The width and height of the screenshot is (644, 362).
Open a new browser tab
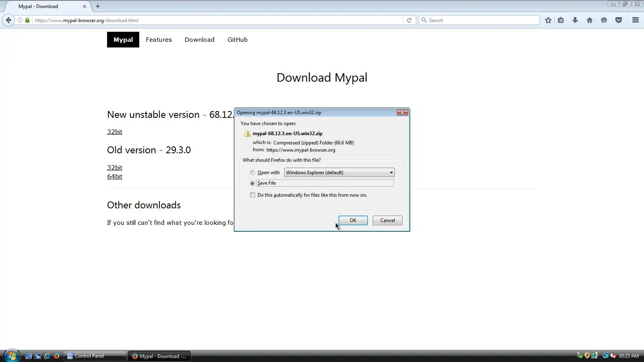[98, 6]
